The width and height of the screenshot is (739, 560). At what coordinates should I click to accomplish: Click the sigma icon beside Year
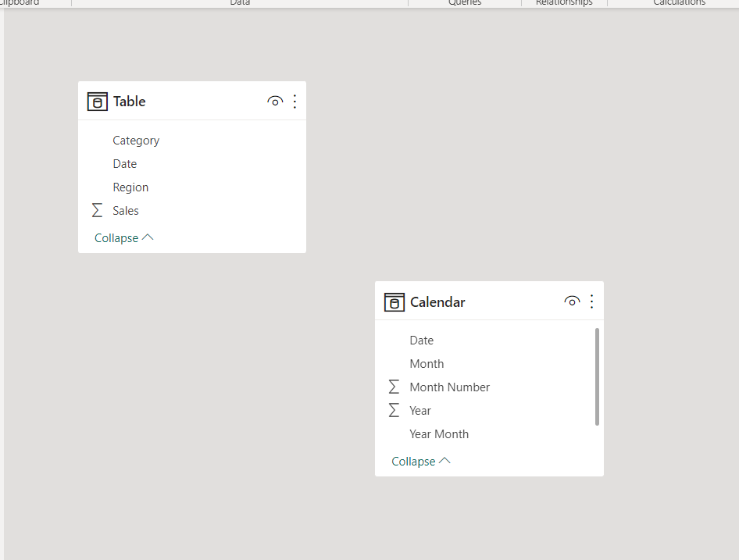394,410
